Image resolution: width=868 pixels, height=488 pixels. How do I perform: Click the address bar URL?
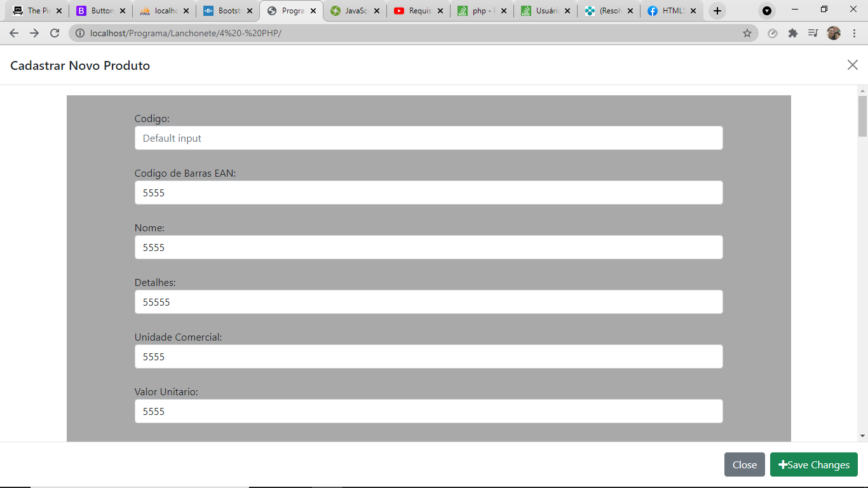coord(186,33)
